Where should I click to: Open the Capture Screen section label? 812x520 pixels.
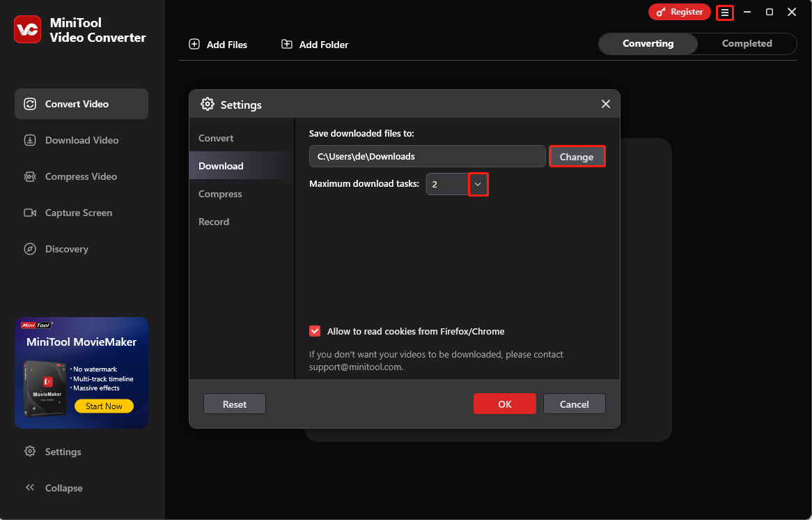tap(79, 213)
